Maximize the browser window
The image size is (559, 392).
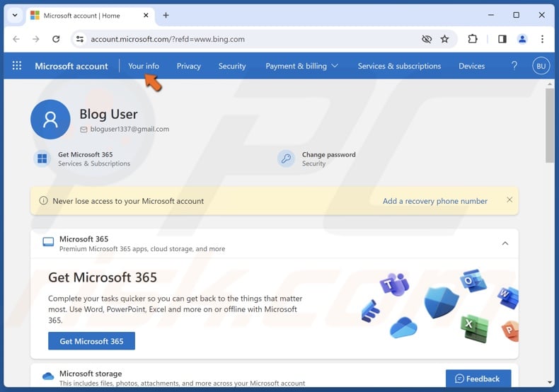tap(516, 15)
